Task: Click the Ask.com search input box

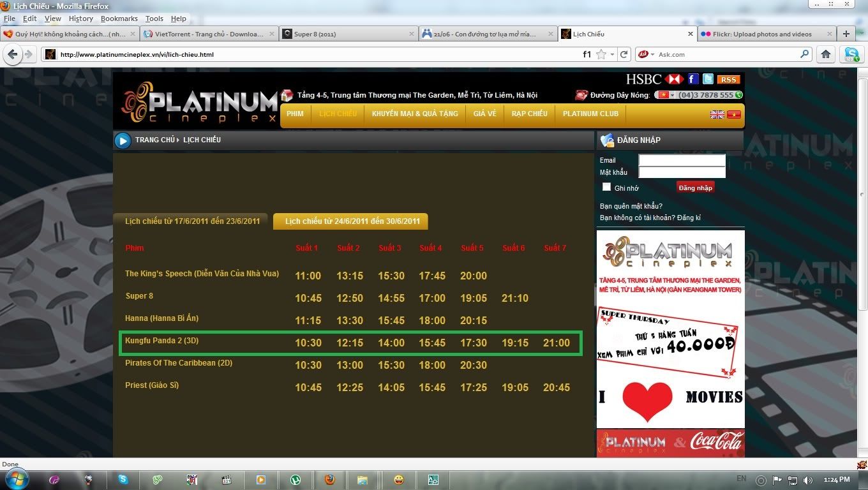Action: [728, 54]
